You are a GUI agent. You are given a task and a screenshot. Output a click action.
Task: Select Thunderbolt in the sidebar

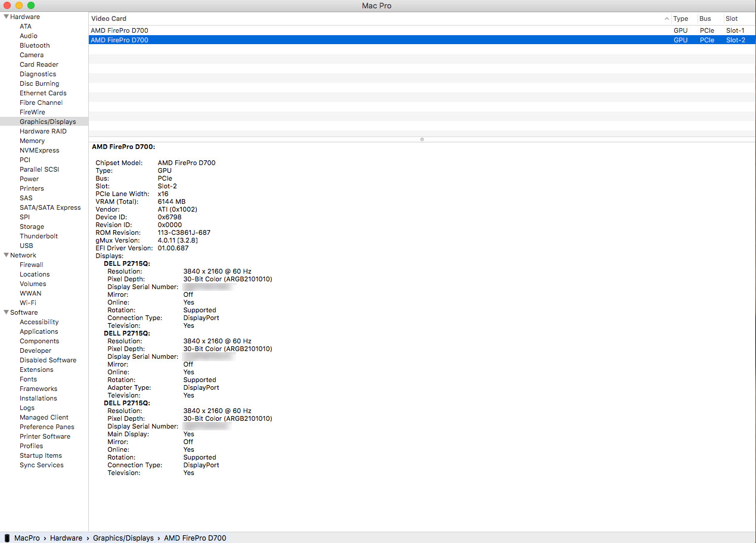coord(39,236)
